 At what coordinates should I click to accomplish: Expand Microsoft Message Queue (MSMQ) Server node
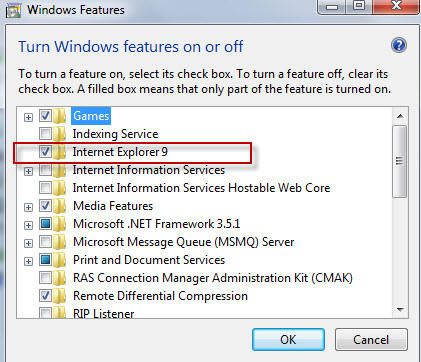(29, 243)
